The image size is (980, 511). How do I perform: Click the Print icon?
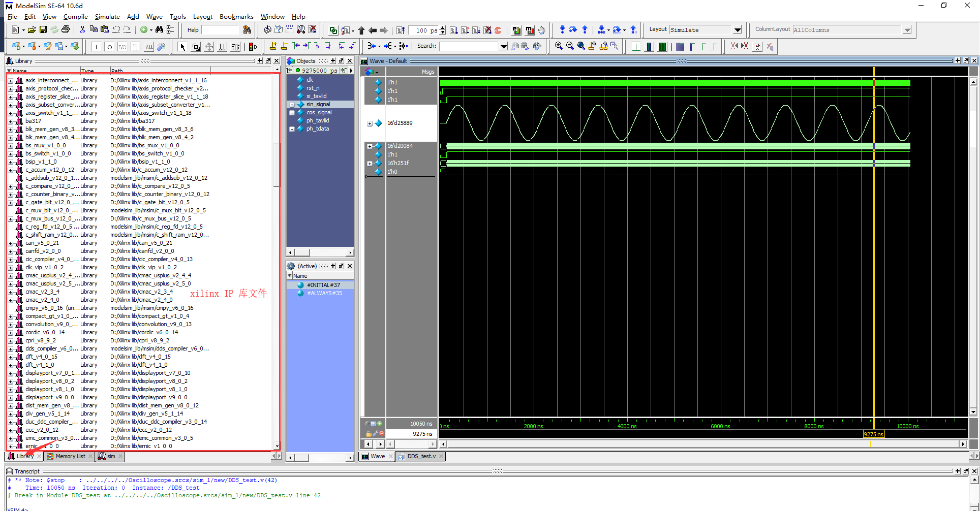[65, 29]
